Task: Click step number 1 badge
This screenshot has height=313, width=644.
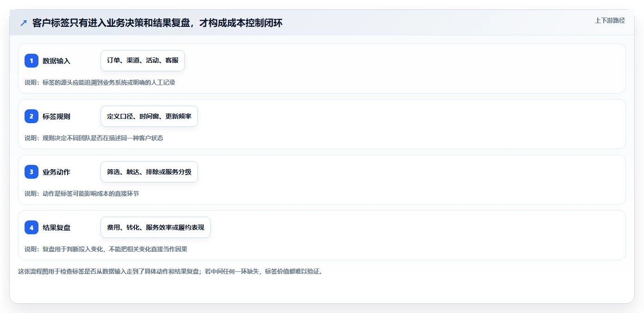Action: coord(32,61)
